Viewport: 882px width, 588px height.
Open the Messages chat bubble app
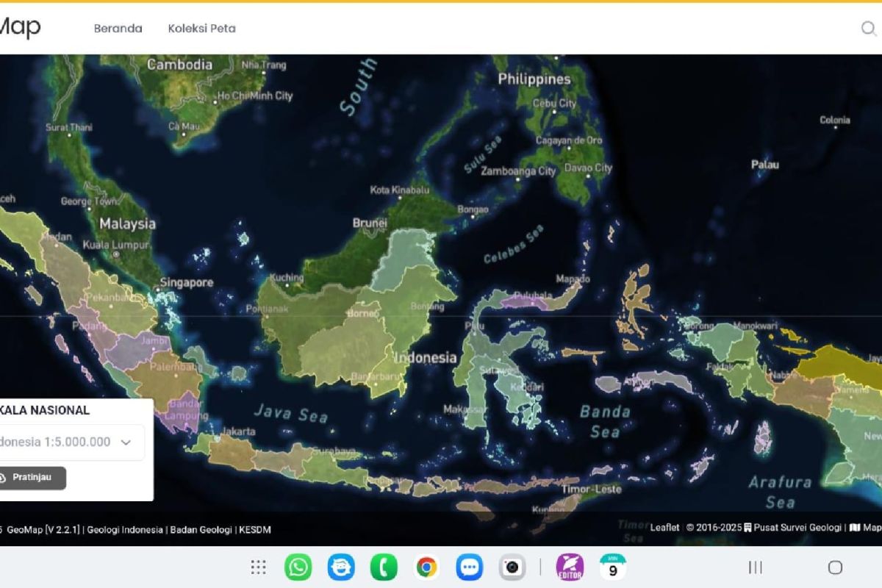coord(468,567)
